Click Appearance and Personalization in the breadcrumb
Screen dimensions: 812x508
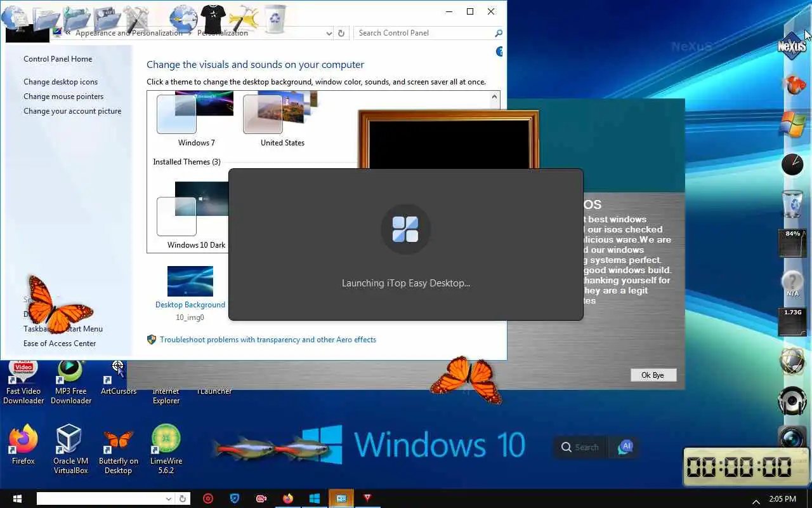coord(129,33)
